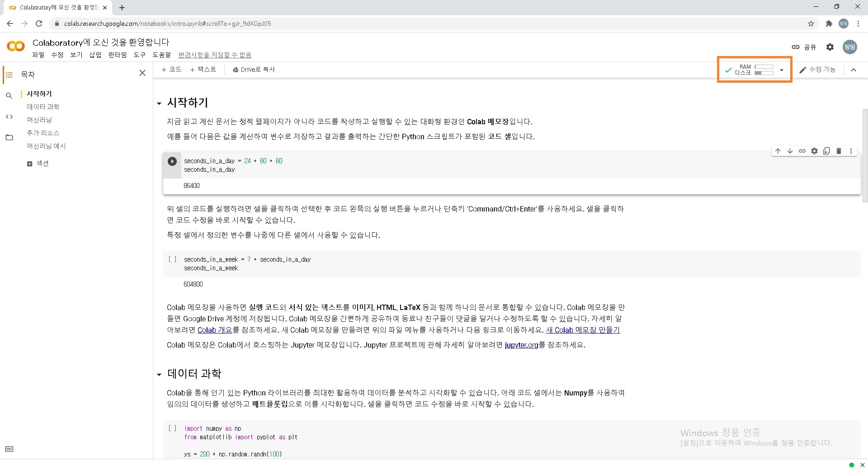Click the move cell up arrow icon
Image resolution: width=868 pixels, height=470 pixels.
click(x=778, y=151)
